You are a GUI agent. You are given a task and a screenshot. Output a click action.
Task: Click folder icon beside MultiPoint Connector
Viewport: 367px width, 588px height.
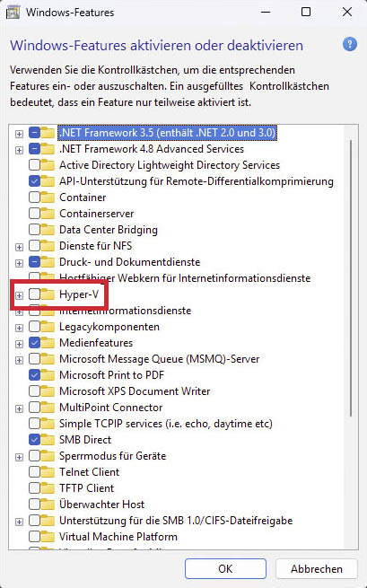[x=48, y=408]
